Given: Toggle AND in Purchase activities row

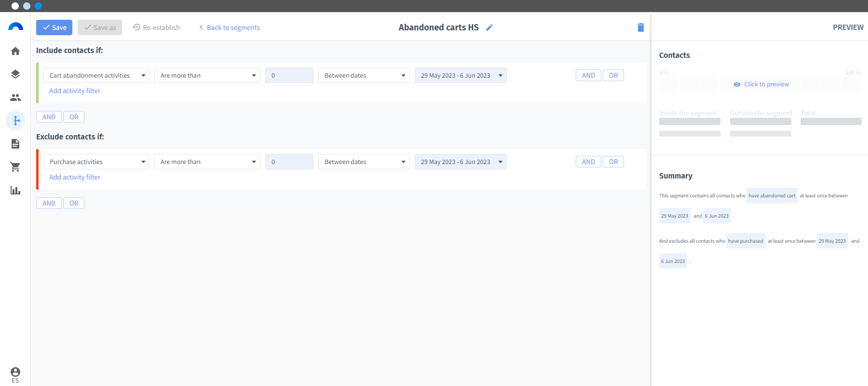Looking at the screenshot, I should coord(588,162).
